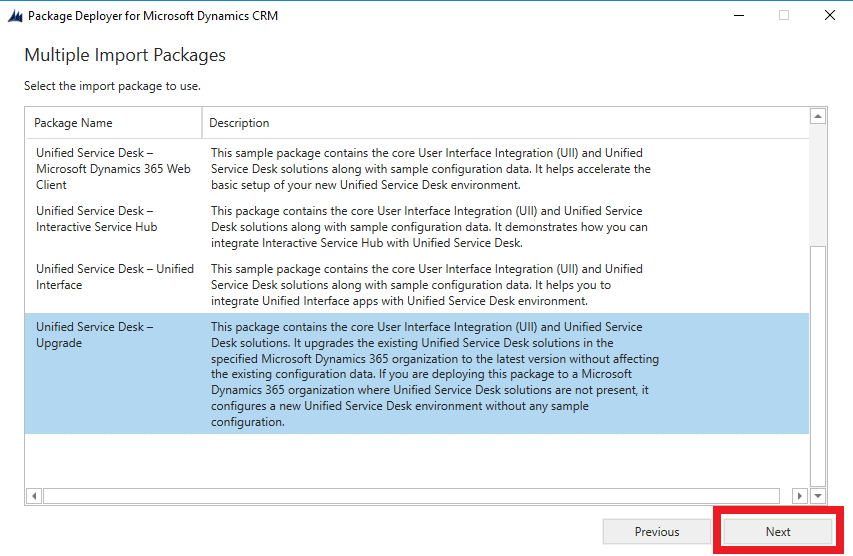Click the Interactive Service Hub package description
Image resolution: width=853 pixels, height=556 pixels.
pyautogui.click(x=429, y=227)
